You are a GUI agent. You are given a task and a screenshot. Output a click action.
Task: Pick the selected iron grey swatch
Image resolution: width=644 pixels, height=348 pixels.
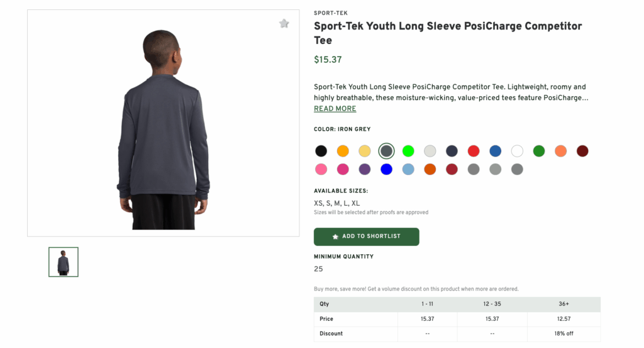tap(386, 151)
